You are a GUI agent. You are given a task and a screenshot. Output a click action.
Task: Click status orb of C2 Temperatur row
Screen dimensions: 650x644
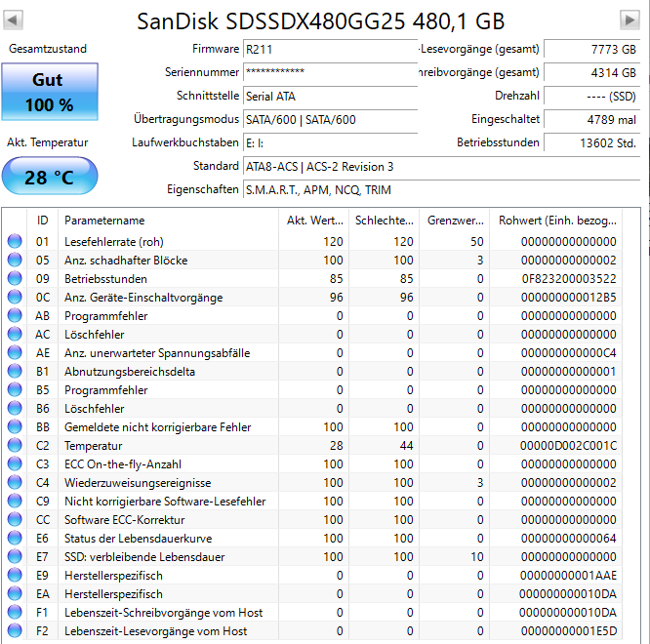coord(15,445)
